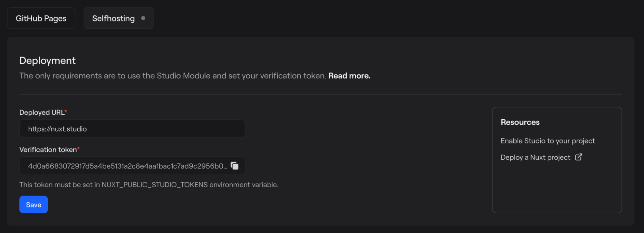
Task: Click the Deployment heading text
Action: (47, 61)
